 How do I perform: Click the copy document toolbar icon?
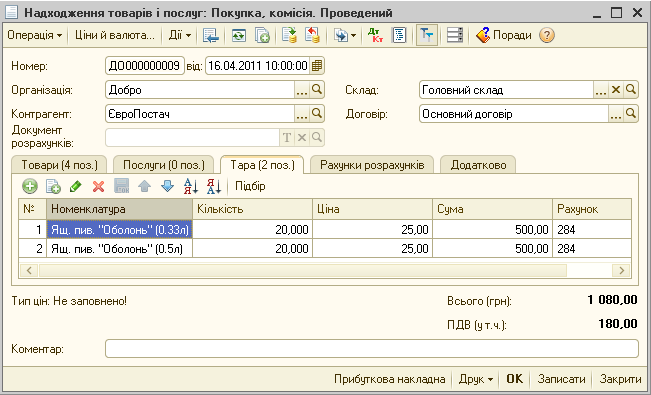tap(262, 35)
